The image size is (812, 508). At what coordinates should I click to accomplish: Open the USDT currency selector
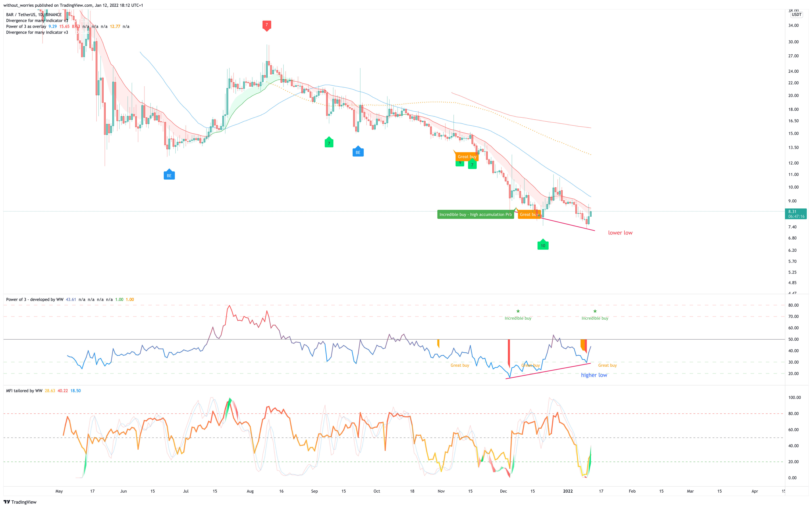pos(797,14)
